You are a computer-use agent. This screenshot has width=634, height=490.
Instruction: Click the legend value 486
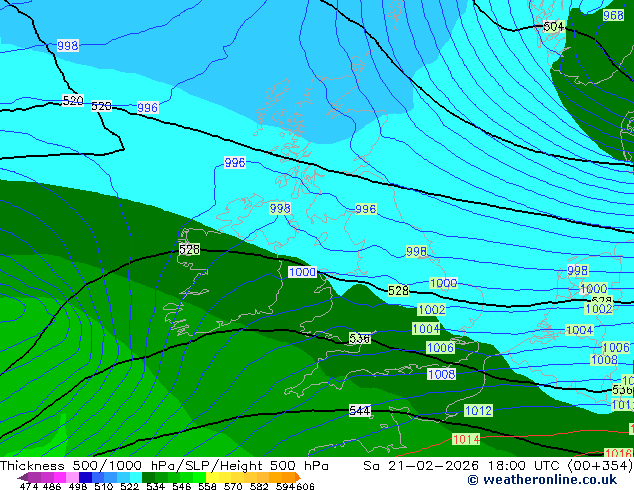pyautogui.click(x=52, y=486)
